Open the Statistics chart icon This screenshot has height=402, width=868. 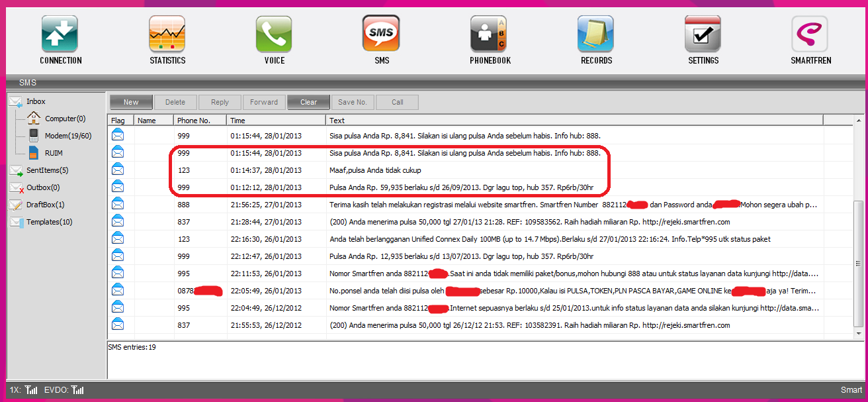(x=167, y=34)
